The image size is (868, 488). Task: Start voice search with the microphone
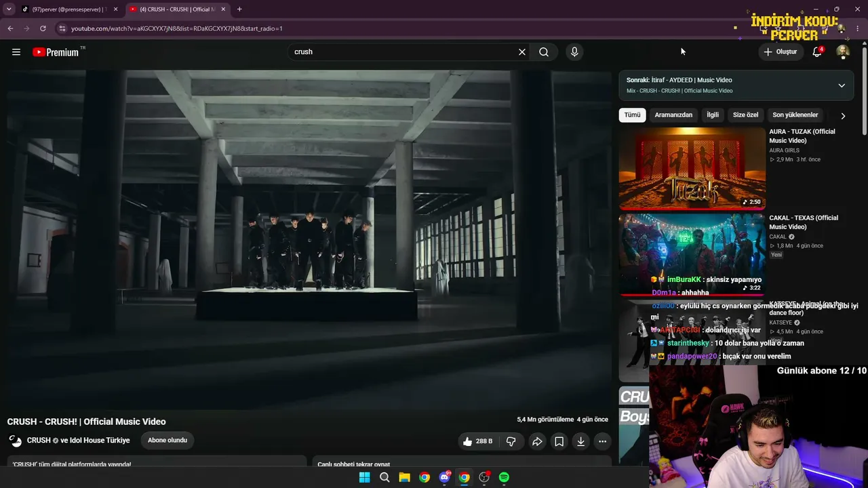pos(574,52)
